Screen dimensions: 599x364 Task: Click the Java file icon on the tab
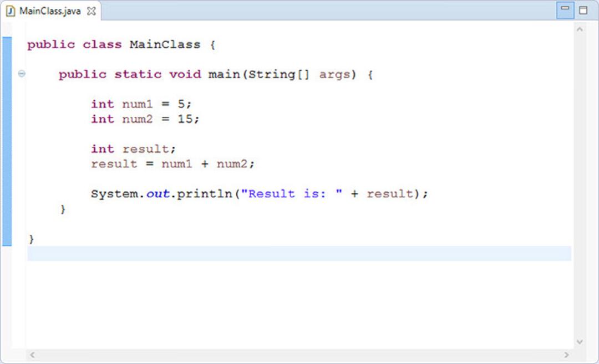pos(11,11)
